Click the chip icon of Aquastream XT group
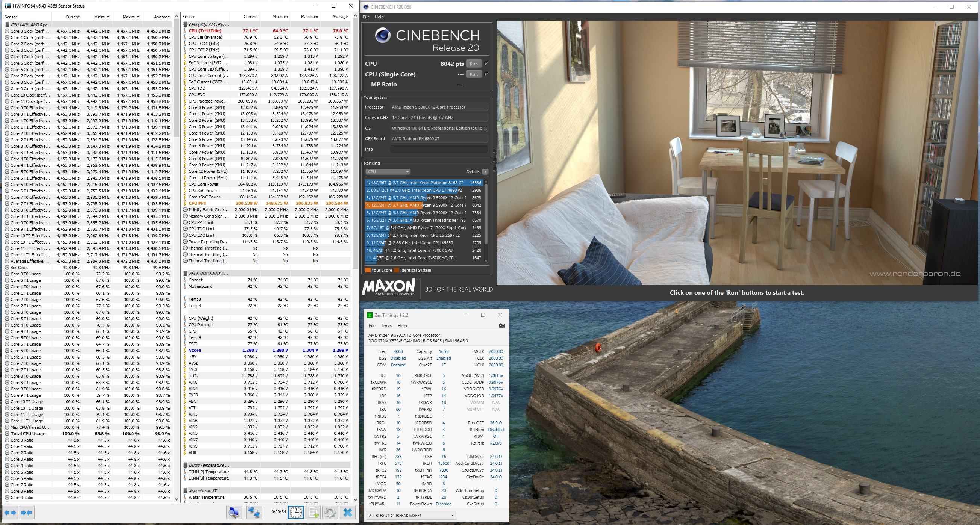The height and width of the screenshot is (525, 980). pos(185,491)
